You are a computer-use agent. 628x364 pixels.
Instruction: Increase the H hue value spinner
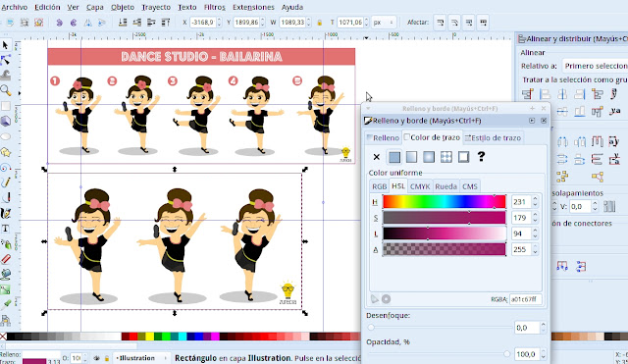click(535, 199)
